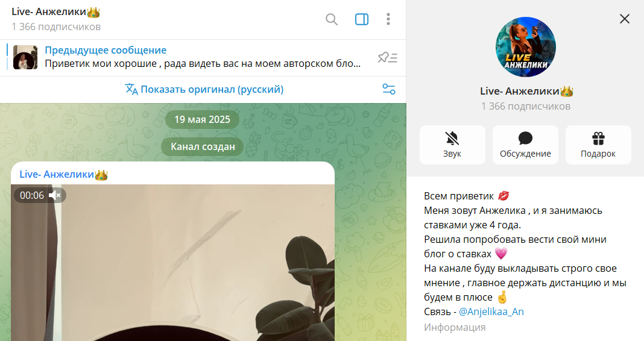Open the Обсуждение discussion chat
644x341 pixels.
tap(525, 145)
